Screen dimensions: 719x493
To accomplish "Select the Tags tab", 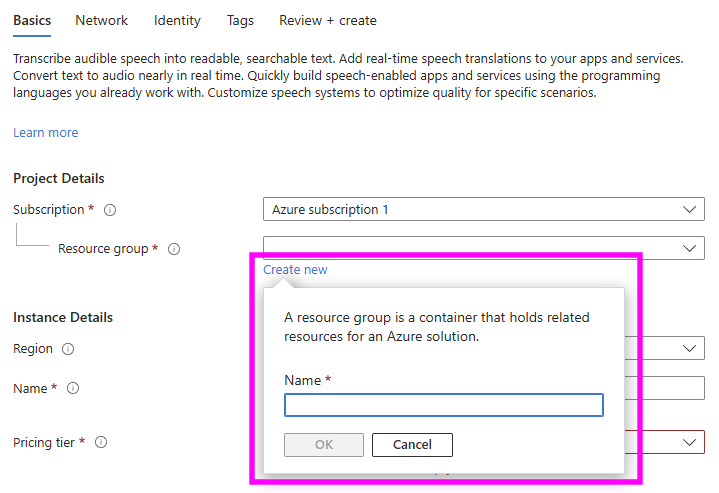I will [240, 20].
